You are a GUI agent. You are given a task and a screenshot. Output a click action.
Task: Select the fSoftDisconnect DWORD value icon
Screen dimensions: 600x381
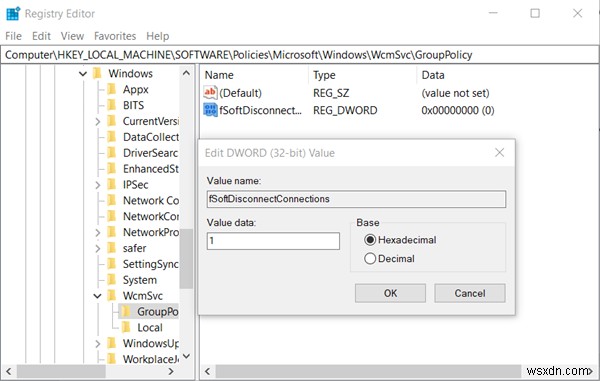210,110
